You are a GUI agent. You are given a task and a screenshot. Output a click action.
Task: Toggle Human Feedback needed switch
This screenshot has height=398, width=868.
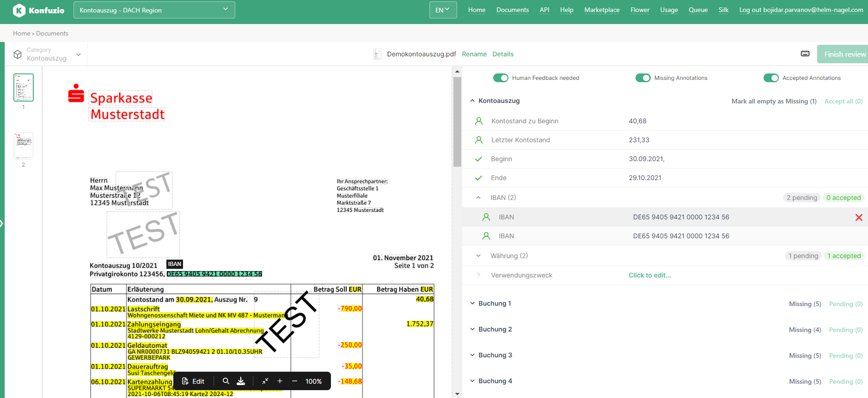[x=501, y=78]
